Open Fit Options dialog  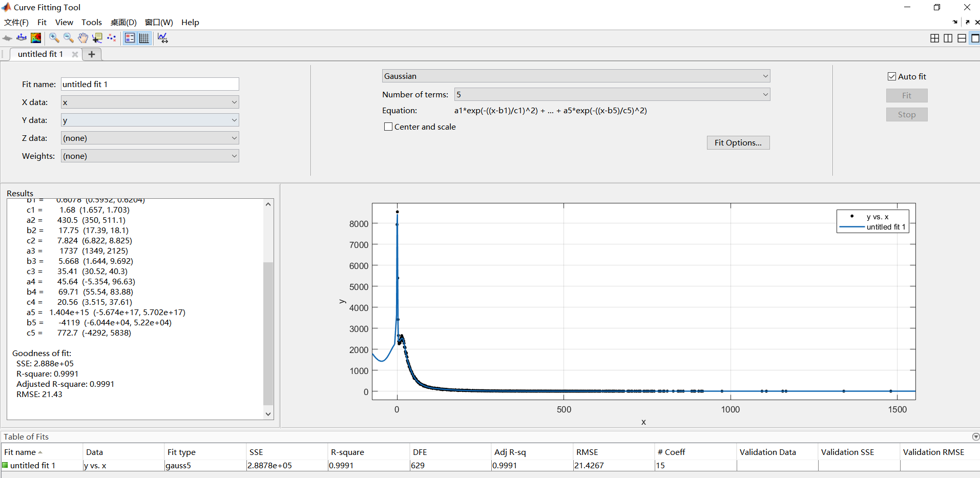[x=738, y=142]
